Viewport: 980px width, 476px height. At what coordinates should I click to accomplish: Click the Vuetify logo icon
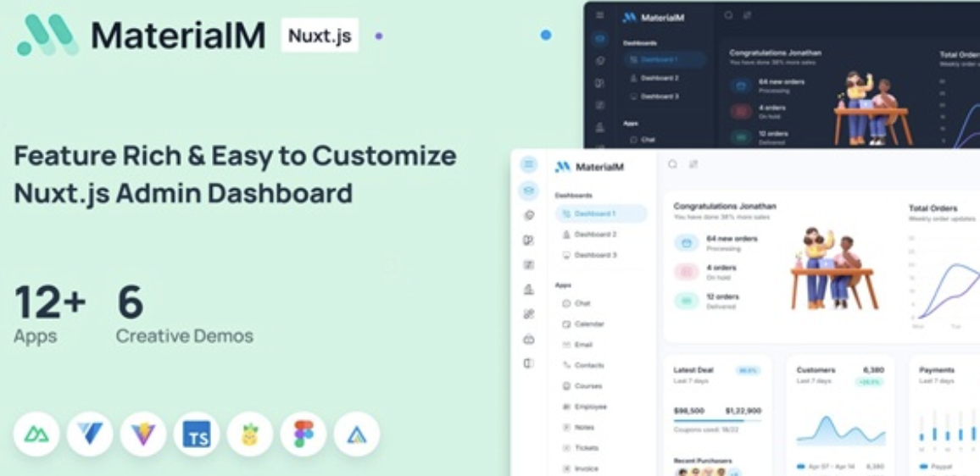90,434
